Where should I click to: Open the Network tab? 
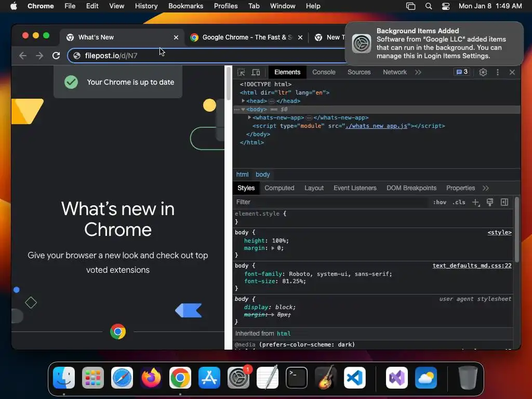395,72
